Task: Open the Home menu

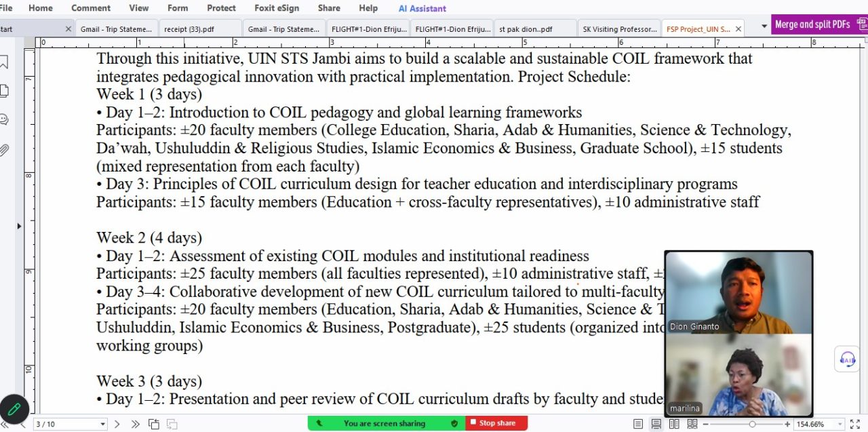Action: (41, 8)
